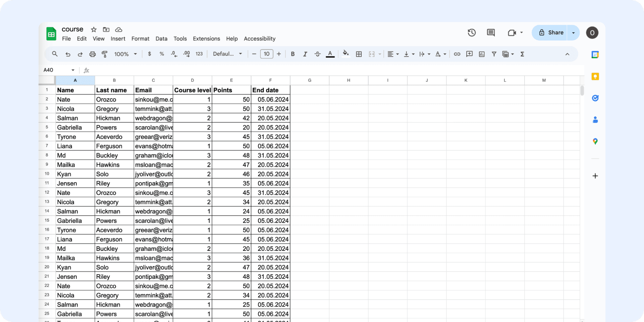
Task: Toggle italic text formatting
Action: click(x=305, y=54)
